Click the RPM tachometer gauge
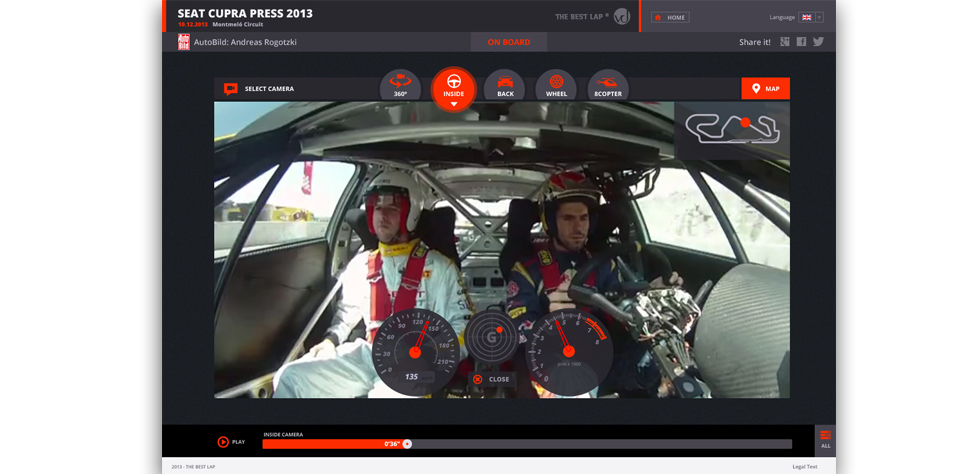The width and height of the screenshot is (979, 474). 568,352
